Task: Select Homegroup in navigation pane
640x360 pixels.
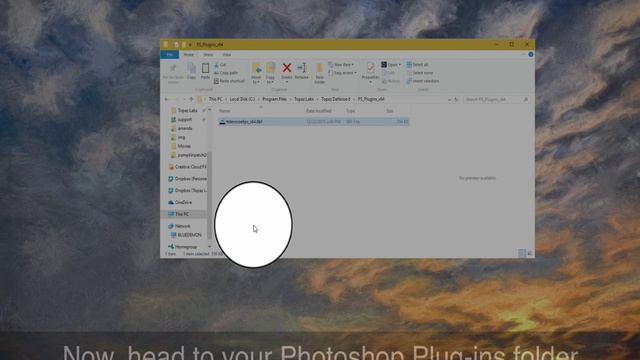Action: pos(186,247)
